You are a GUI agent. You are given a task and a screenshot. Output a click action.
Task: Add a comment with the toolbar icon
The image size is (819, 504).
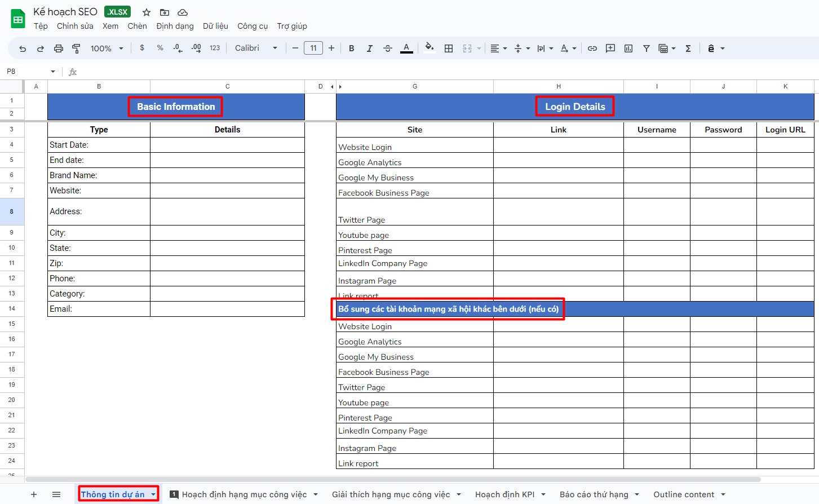pyautogui.click(x=610, y=48)
